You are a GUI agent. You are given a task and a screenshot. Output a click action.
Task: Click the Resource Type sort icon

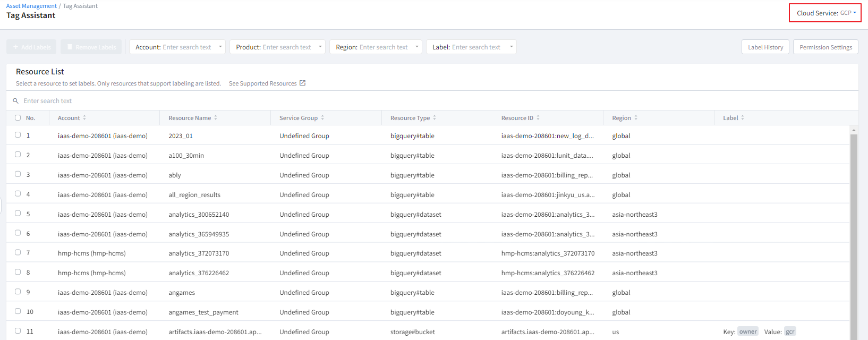(x=435, y=118)
